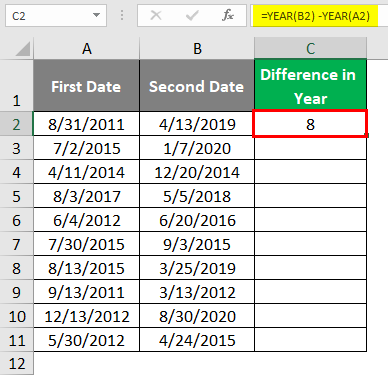This screenshot has width=388, height=375.
Task: Select cell containing 4/13/2019
Action: tap(197, 124)
